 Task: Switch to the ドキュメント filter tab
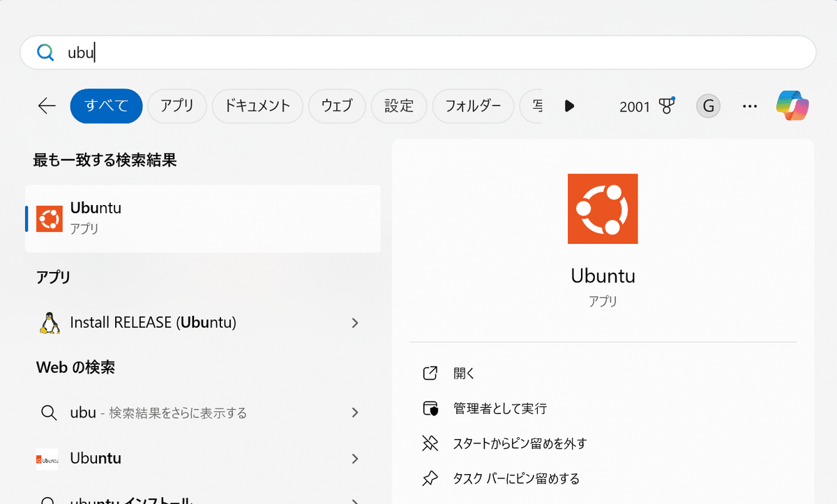[257, 106]
